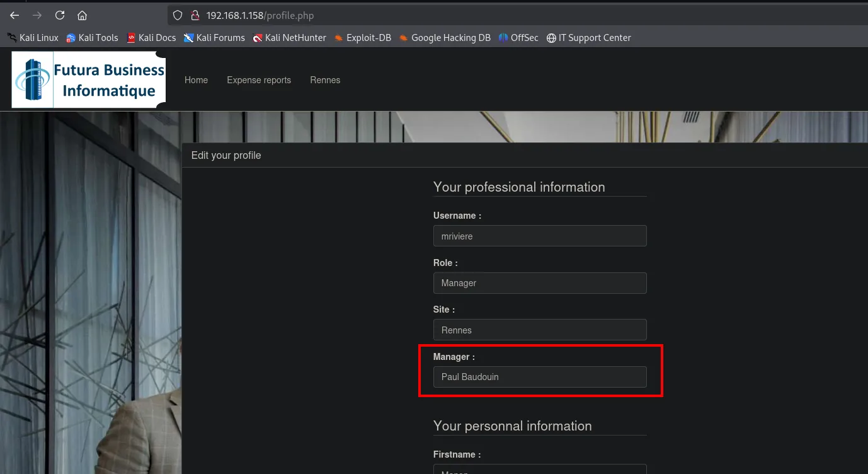Go to the Home menu item

[x=196, y=80]
